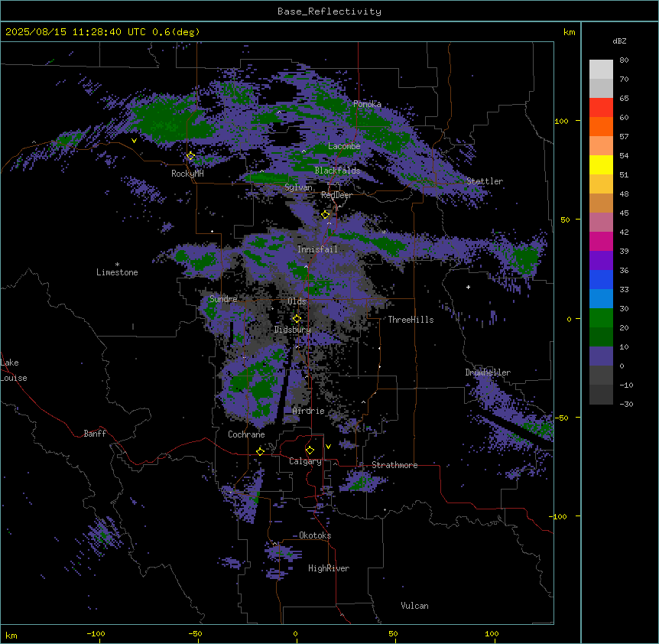Image resolution: width=659 pixels, height=644 pixels.
Task: Select the darkest gray -10 to -30 swatch
Action: click(601, 395)
